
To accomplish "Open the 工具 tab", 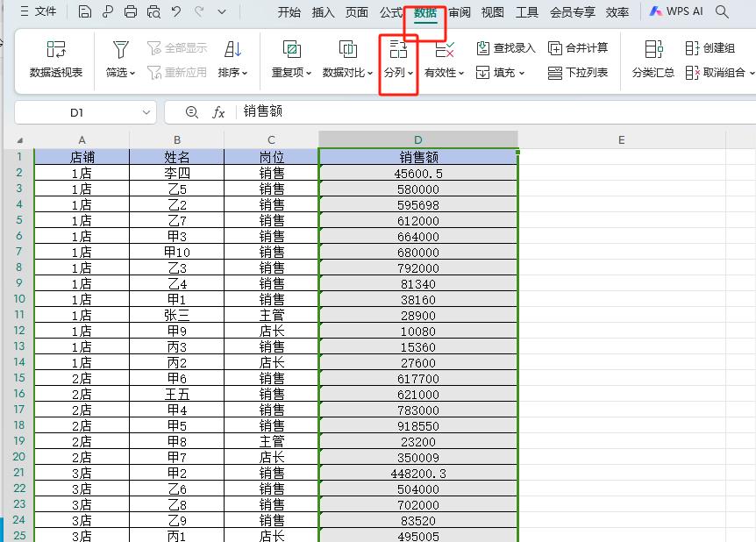I will [526, 12].
